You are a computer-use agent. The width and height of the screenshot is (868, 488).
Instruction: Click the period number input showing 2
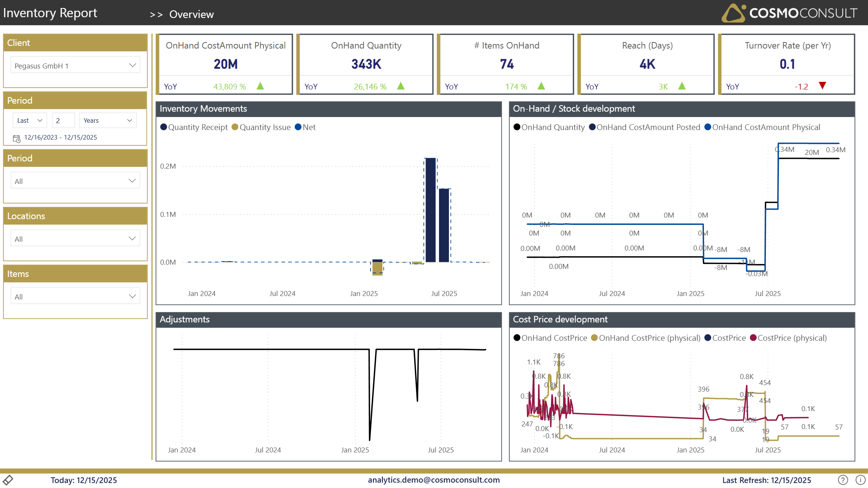click(x=63, y=120)
